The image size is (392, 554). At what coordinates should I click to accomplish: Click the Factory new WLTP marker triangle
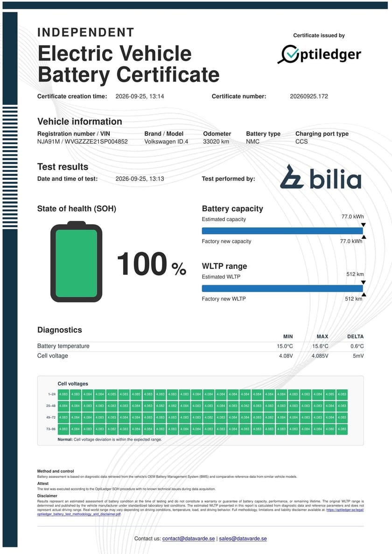(364, 295)
